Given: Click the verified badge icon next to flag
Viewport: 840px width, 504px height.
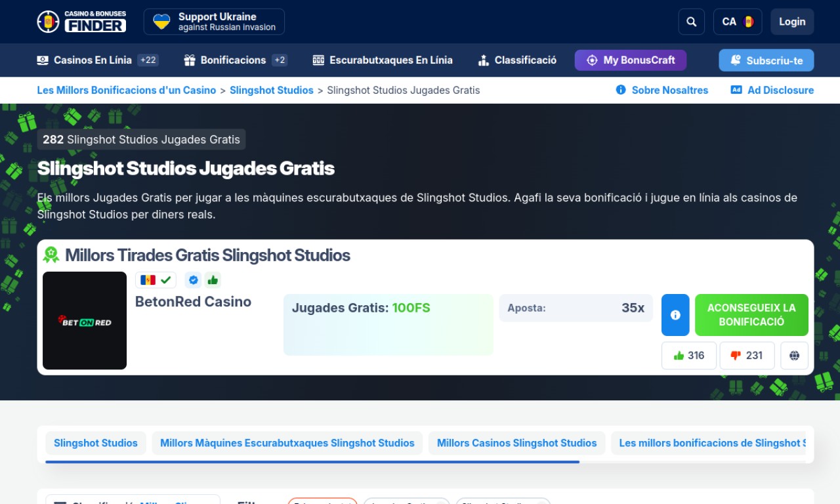Looking at the screenshot, I should pos(193,280).
